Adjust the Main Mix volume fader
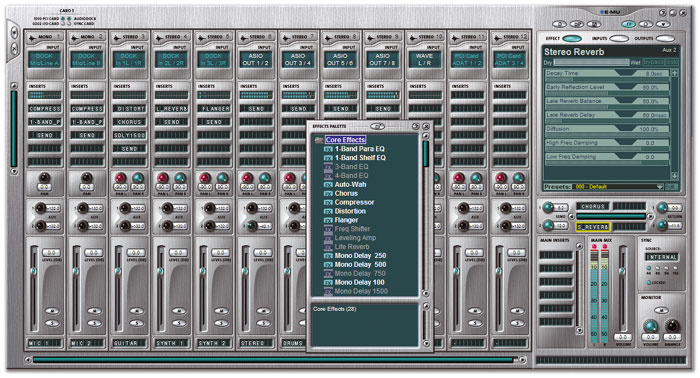 pos(622,271)
